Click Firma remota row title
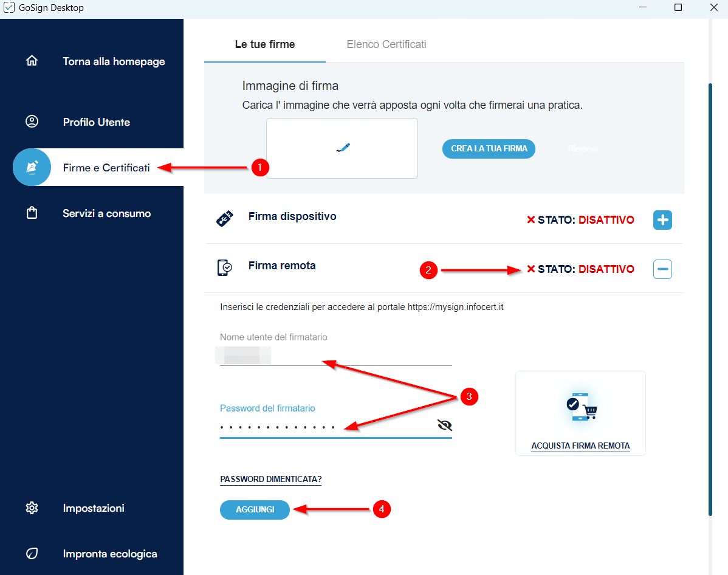Image resolution: width=728 pixels, height=575 pixels. point(282,266)
